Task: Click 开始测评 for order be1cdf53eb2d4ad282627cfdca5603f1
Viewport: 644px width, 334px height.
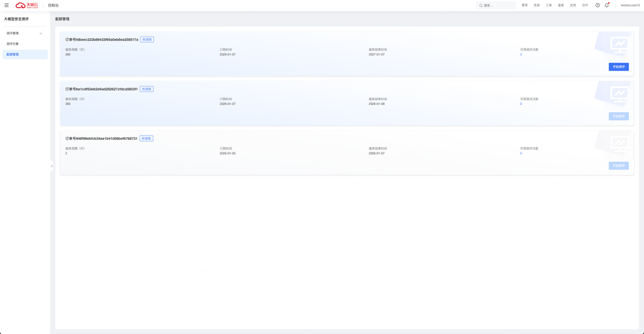Action: [x=619, y=116]
